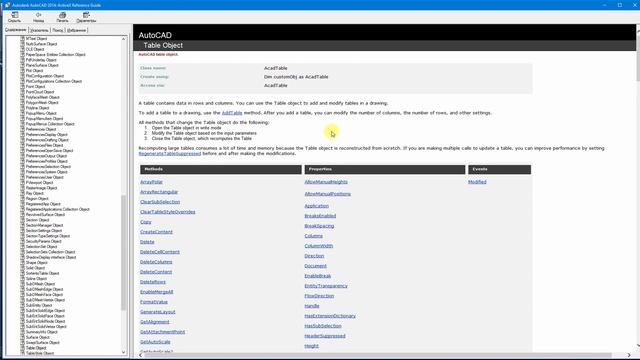This screenshot has width=640, height=360.
Task: Open the FormatValue method link
Action: pos(154,302)
